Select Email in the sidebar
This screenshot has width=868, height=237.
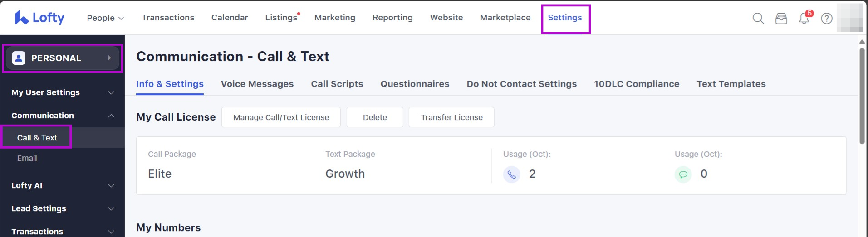[x=27, y=158]
